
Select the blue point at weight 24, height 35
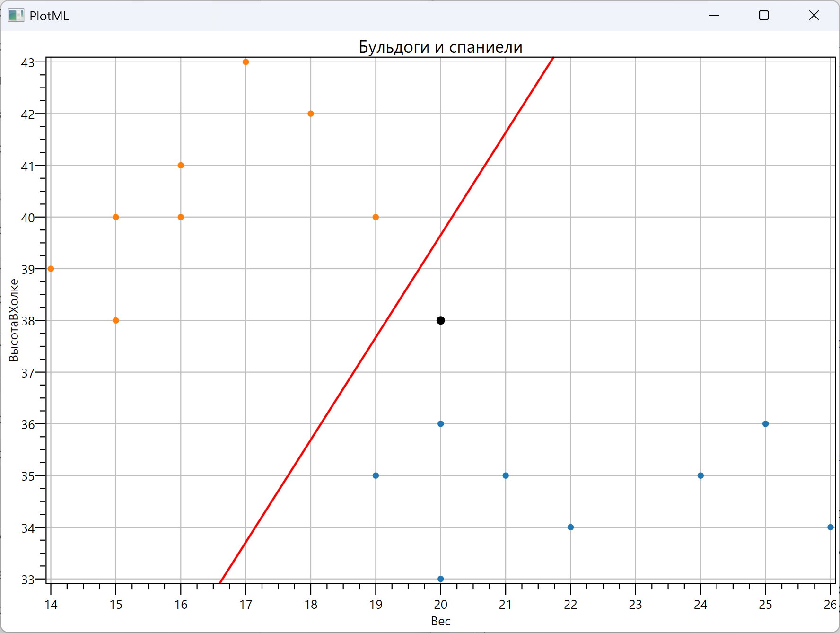[700, 475]
